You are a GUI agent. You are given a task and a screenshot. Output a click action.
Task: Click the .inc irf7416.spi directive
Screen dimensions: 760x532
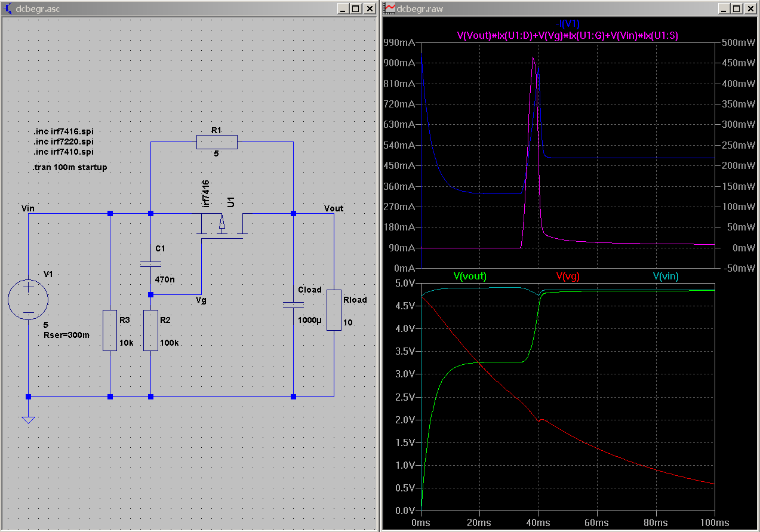pos(63,131)
